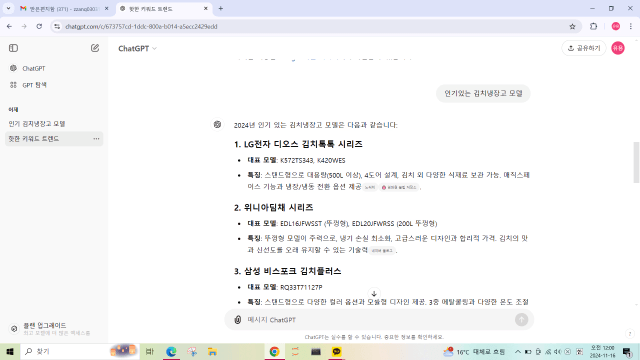Image resolution: width=640 pixels, height=360 pixels.
Task: Open the second source chip with red icon
Action: point(399,187)
